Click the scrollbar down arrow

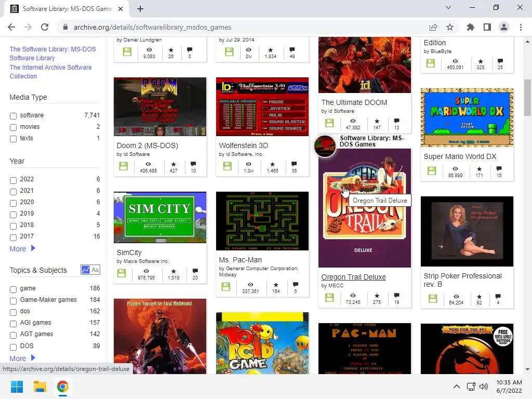pos(527,369)
